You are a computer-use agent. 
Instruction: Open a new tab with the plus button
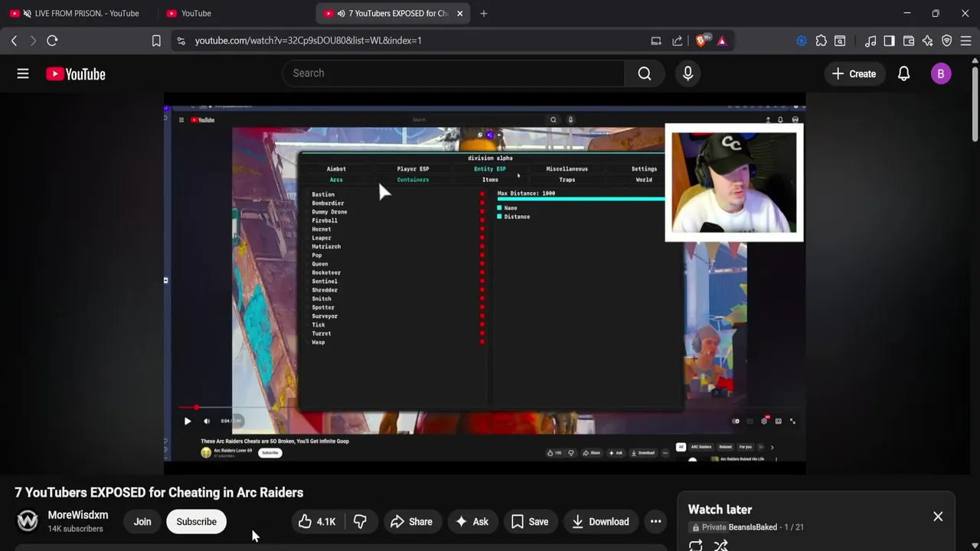pyautogui.click(x=483, y=13)
